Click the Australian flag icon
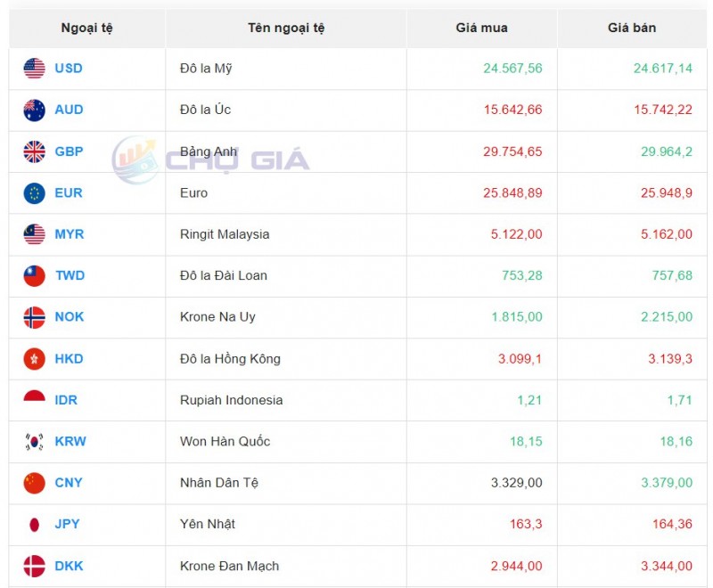 [35, 110]
